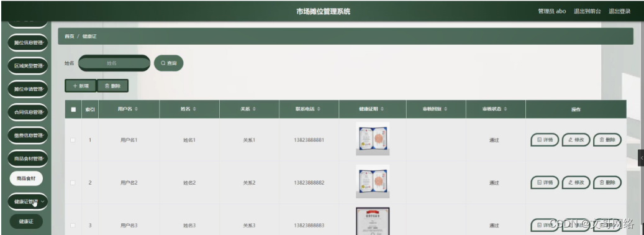Check the checkbox for row 用户名1

(x=73, y=140)
